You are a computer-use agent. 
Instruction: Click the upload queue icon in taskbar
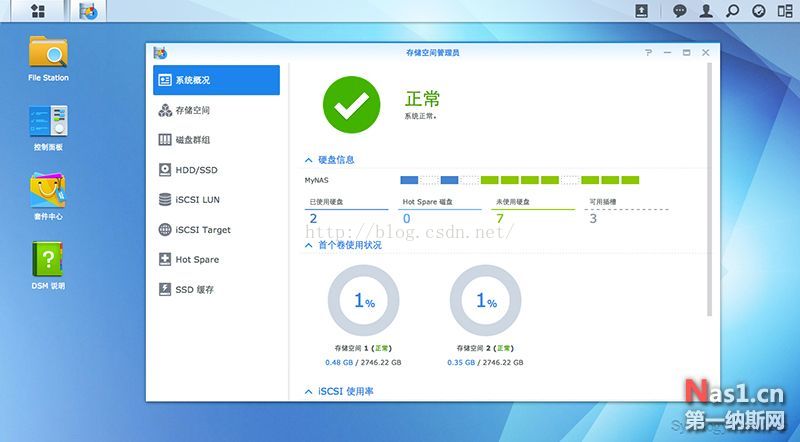[642, 12]
